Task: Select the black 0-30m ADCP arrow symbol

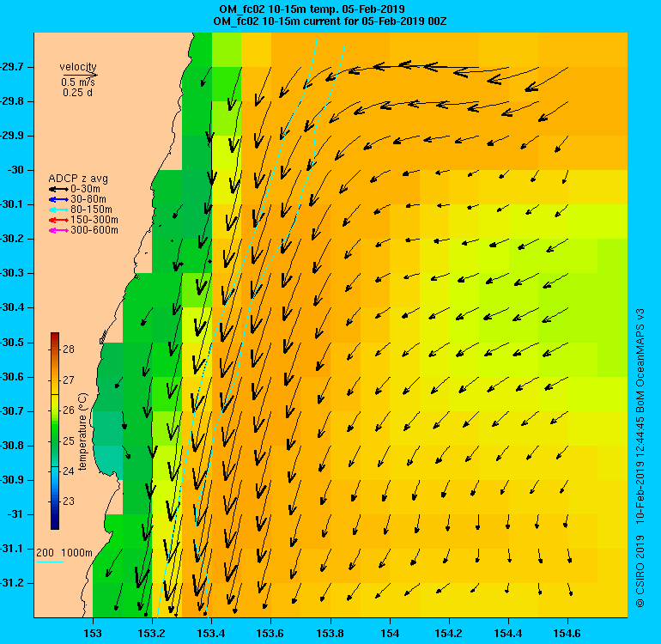Action: tap(58, 189)
